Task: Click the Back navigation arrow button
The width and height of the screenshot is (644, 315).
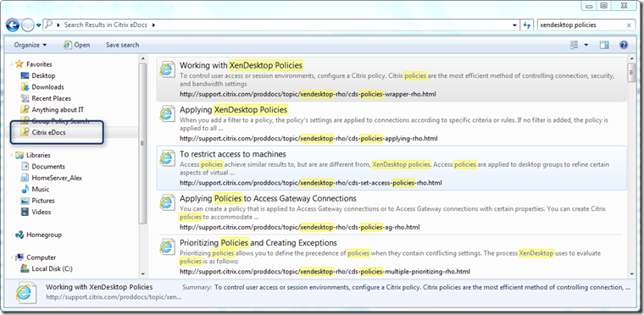Action: 13,25
